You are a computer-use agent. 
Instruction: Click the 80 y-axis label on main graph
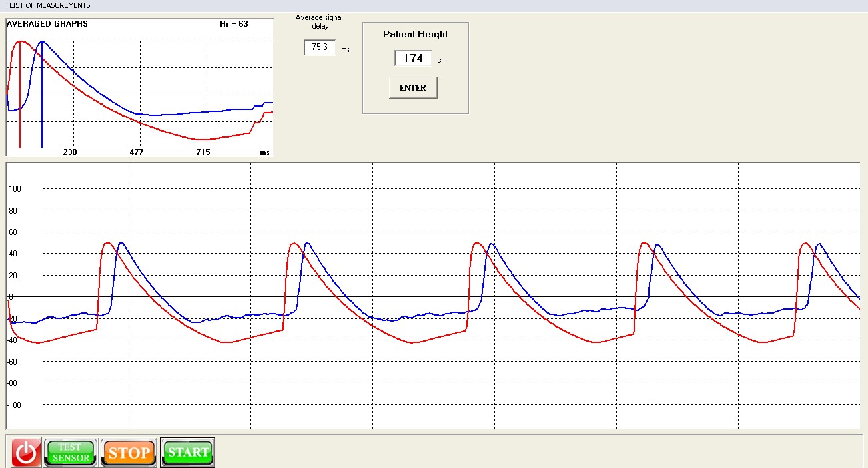point(13,211)
